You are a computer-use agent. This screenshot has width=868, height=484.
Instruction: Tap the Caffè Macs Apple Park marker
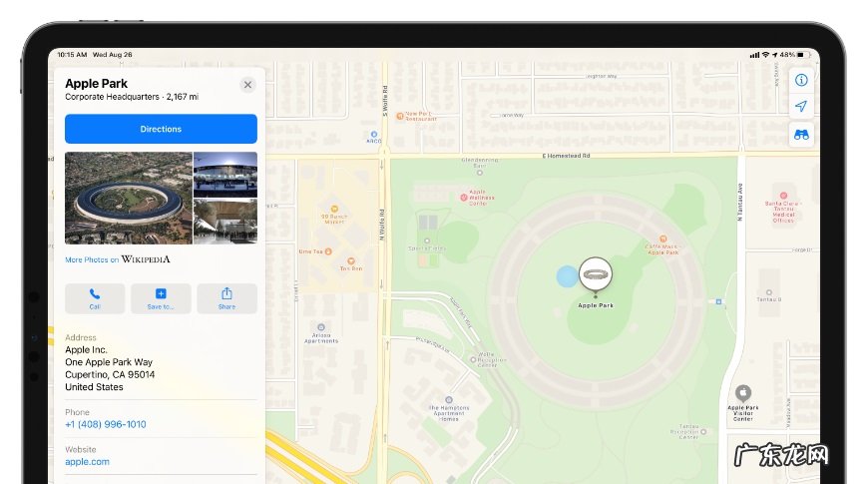click(662, 240)
